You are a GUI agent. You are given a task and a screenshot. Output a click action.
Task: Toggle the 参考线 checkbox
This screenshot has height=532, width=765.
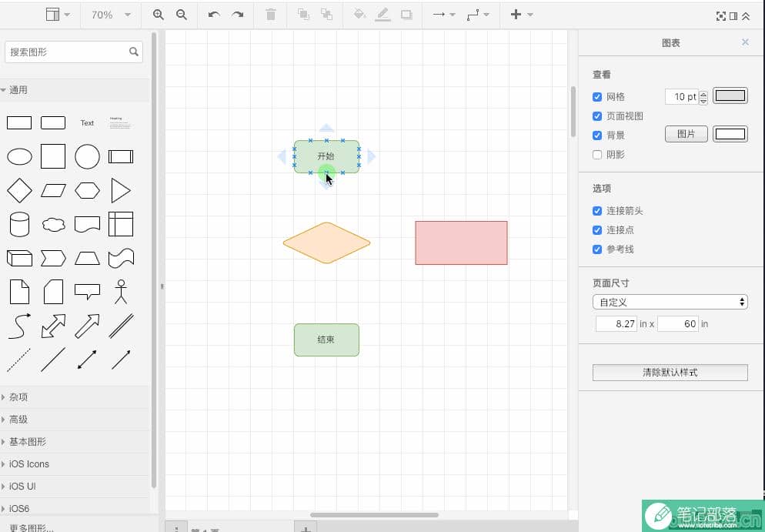[597, 249]
